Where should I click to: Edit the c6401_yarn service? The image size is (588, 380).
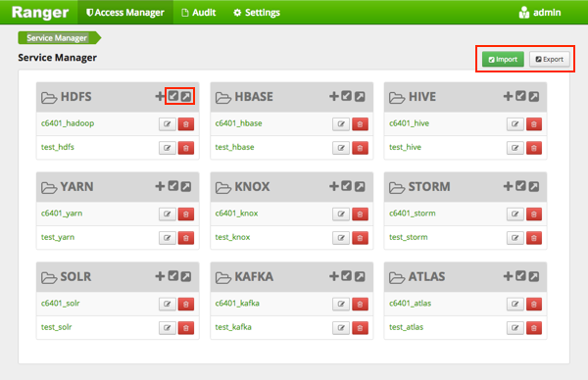[x=168, y=214]
